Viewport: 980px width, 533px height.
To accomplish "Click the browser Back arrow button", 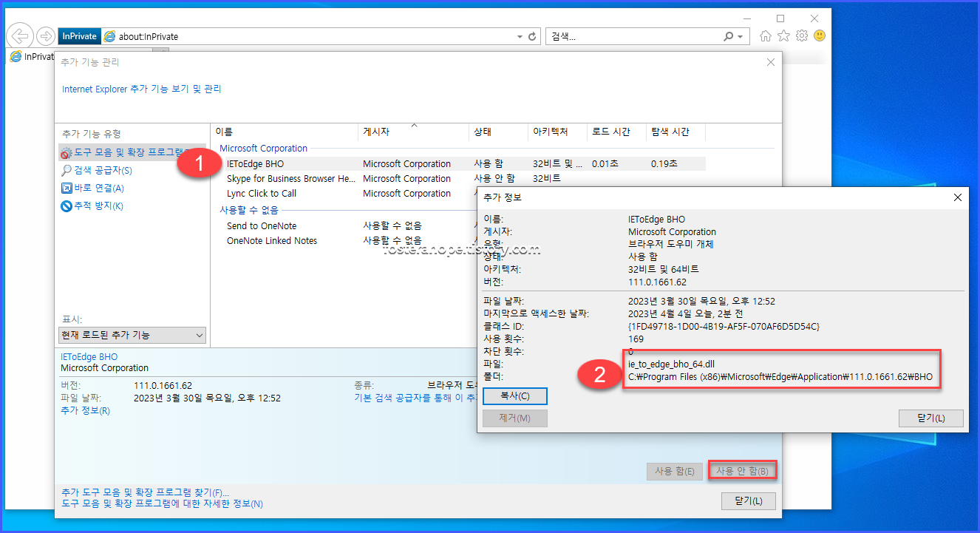I will [x=21, y=36].
